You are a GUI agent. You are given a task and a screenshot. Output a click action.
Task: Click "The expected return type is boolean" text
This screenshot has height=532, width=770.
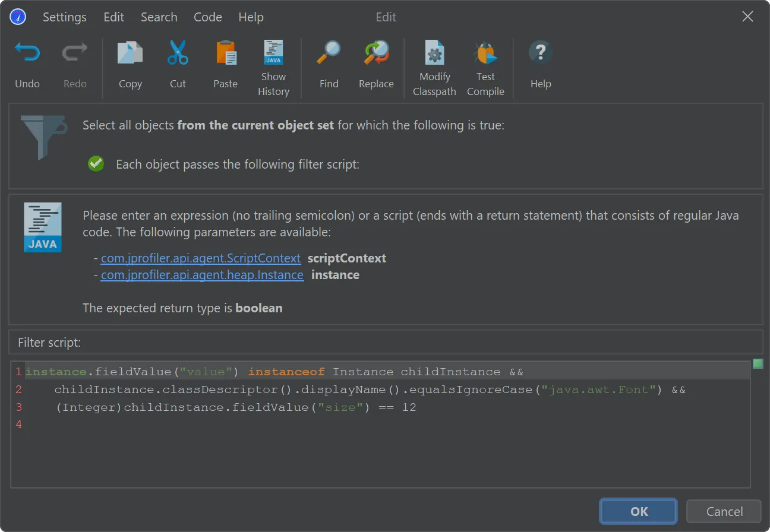tap(182, 308)
